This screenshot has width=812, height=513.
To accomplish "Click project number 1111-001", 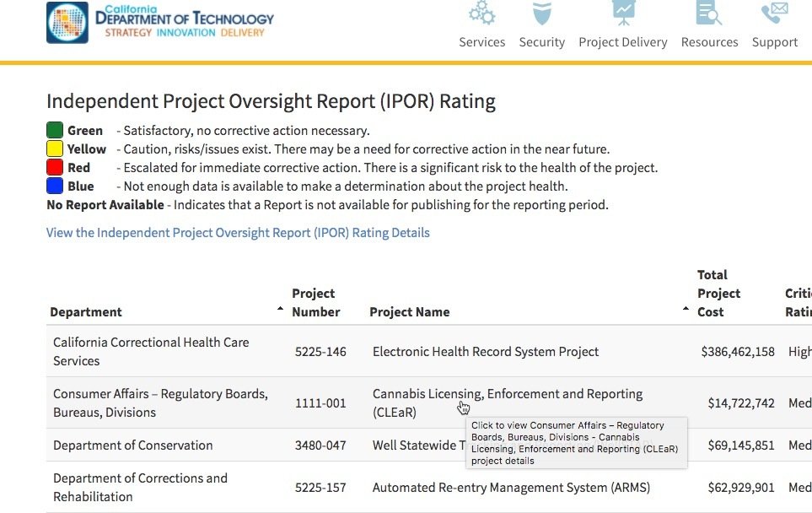I will [320, 403].
